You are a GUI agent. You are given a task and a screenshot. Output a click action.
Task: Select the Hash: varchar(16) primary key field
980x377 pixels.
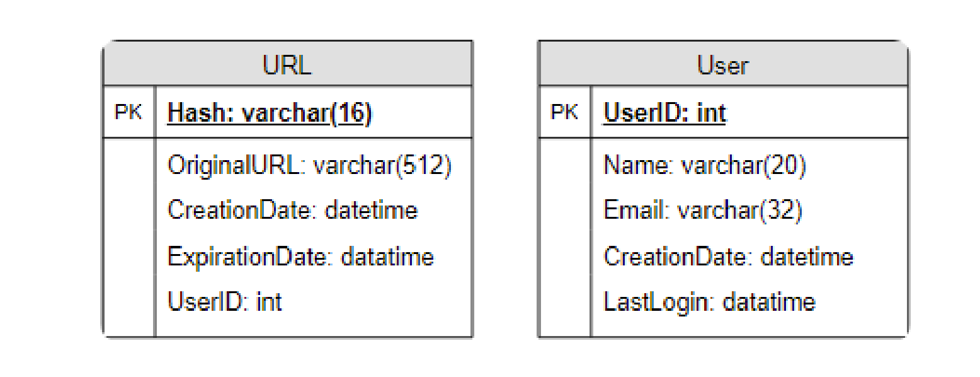point(270,113)
